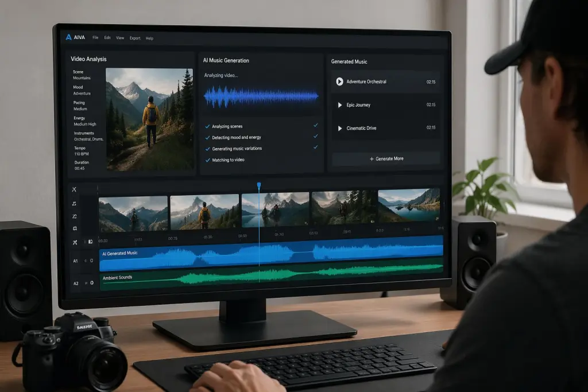
Task: Select the Ambient Sounds audio clip
Action: click(x=271, y=275)
